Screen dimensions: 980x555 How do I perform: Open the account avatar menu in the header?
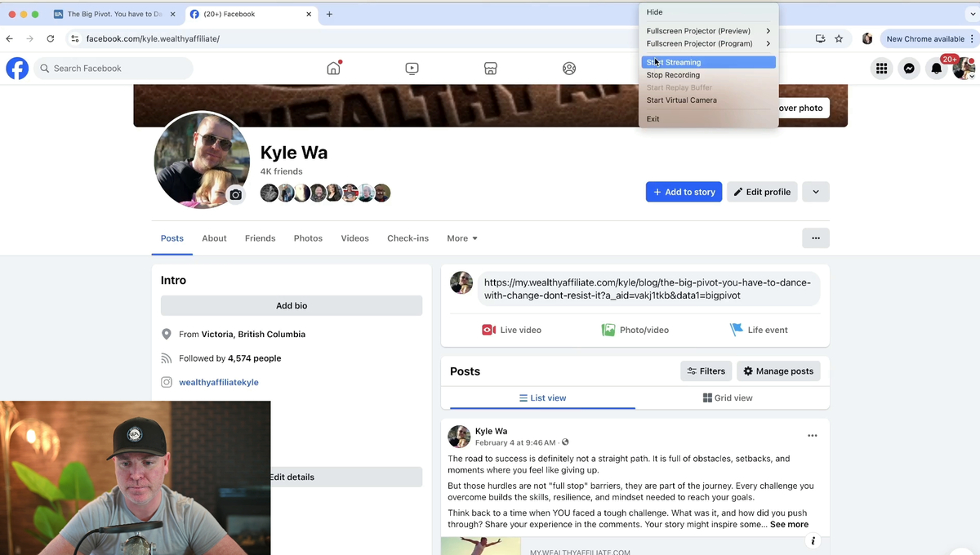click(x=964, y=69)
